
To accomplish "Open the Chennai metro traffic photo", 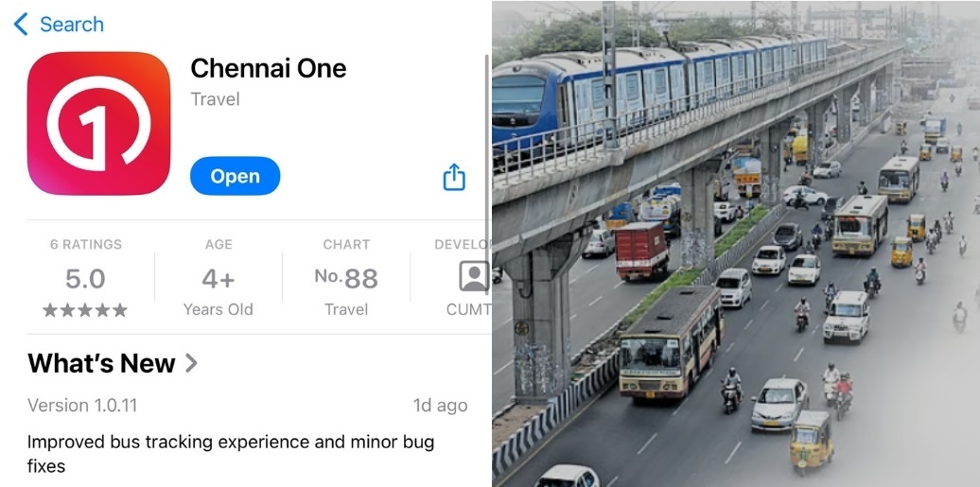I will tap(736, 244).
